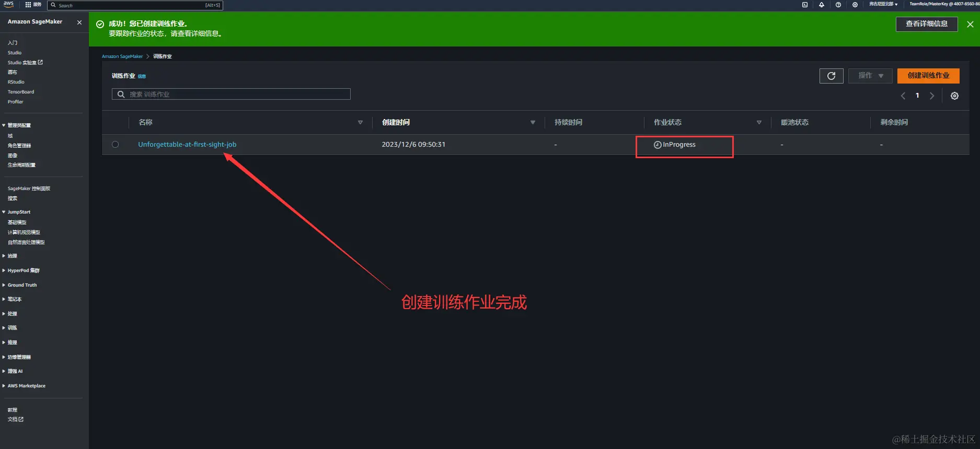Open the notifications bell

click(822, 5)
